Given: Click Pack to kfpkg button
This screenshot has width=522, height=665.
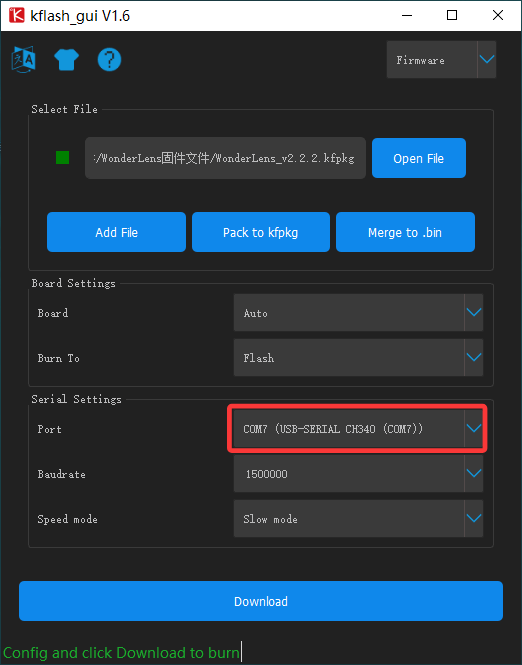Looking at the screenshot, I should point(261,232).
